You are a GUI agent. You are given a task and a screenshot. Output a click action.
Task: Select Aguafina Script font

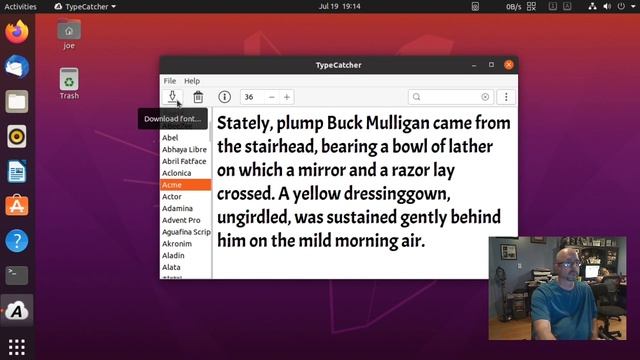coord(185,232)
